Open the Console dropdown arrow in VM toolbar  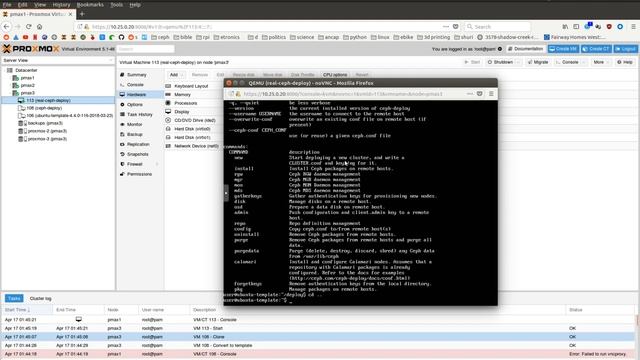tap(584, 62)
